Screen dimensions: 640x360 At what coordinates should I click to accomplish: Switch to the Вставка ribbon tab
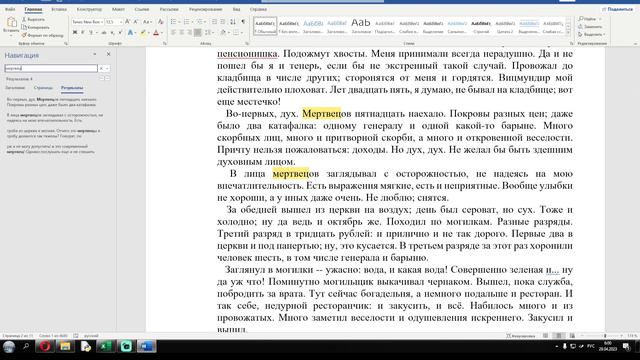pos(59,9)
